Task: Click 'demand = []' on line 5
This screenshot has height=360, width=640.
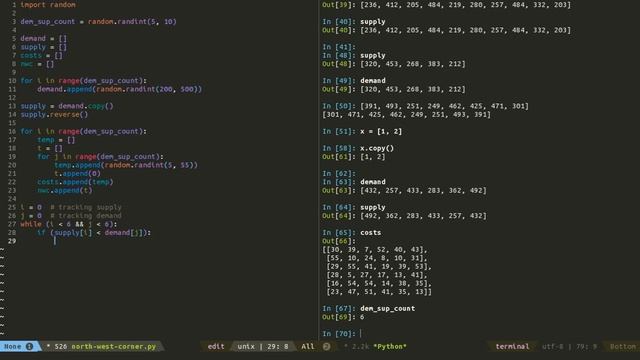Action: [43, 38]
